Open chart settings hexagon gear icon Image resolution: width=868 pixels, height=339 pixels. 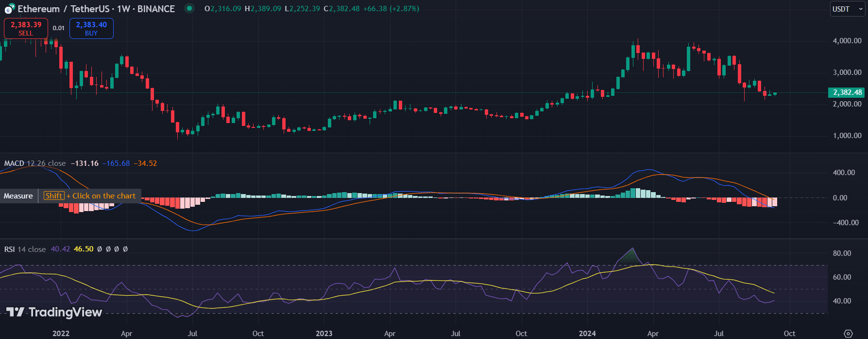pos(848,333)
